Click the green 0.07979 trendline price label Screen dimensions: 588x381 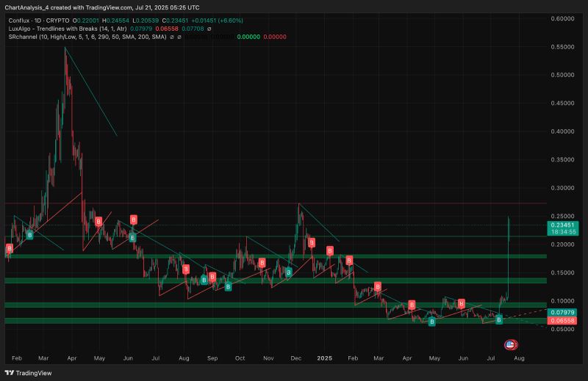click(x=563, y=313)
